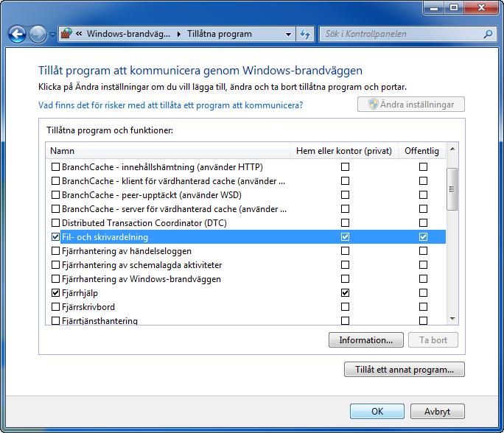Expand the arrow after Windows-brandvägg breadcrumb
Image resolution: width=504 pixels, height=433 pixels.
tap(179, 34)
